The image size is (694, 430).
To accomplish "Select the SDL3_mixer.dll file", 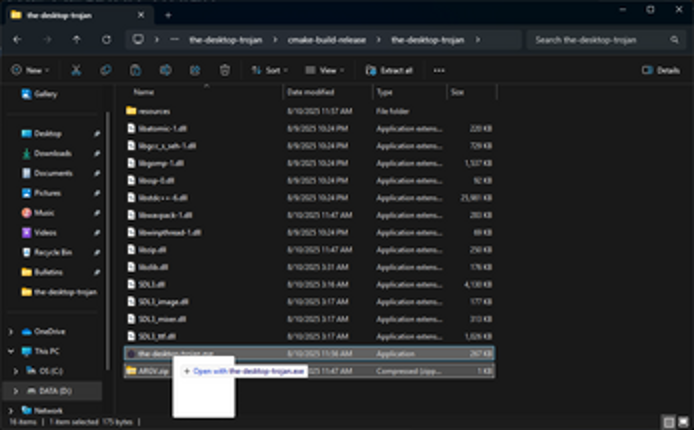I will pos(309,319).
